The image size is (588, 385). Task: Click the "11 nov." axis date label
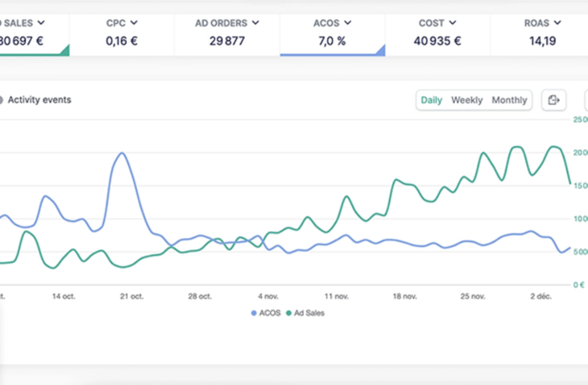tap(336, 296)
